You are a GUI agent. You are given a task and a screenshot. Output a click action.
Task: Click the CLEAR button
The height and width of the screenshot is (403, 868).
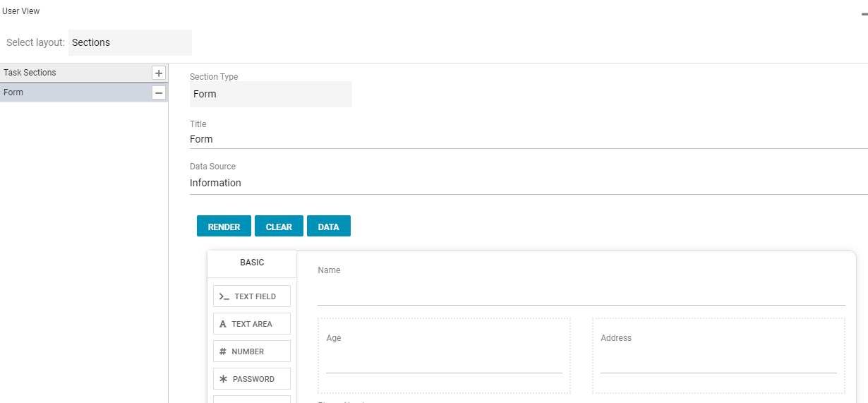pos(279,227)
